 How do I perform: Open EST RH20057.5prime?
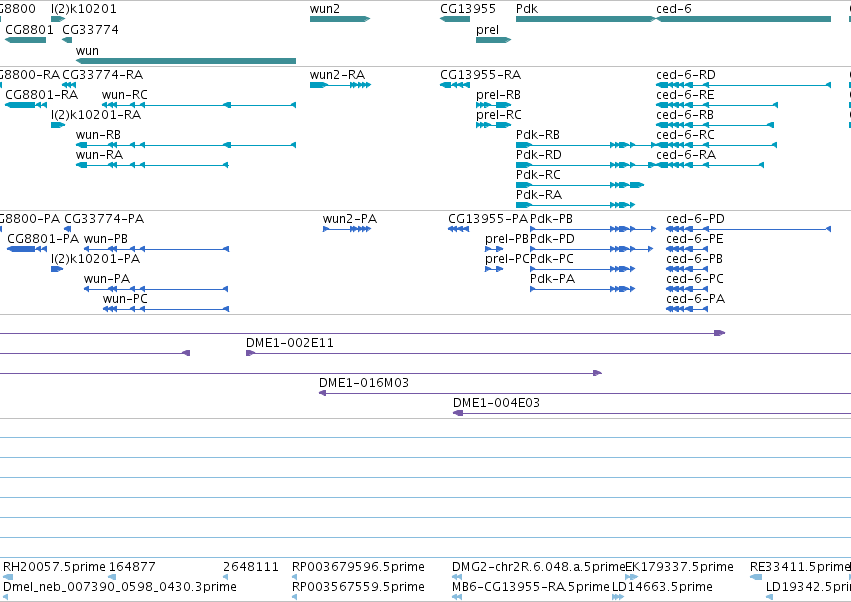54,567
